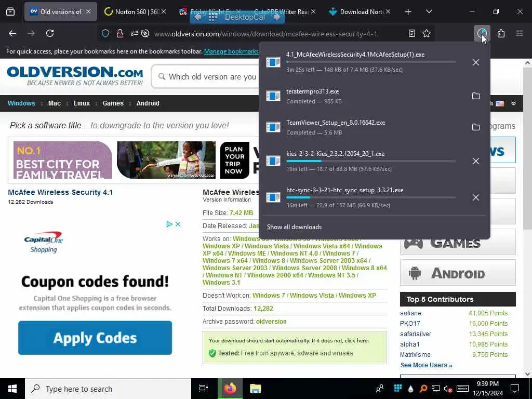Bookmark this page with the star icon
532x399 pixels.
427,33
